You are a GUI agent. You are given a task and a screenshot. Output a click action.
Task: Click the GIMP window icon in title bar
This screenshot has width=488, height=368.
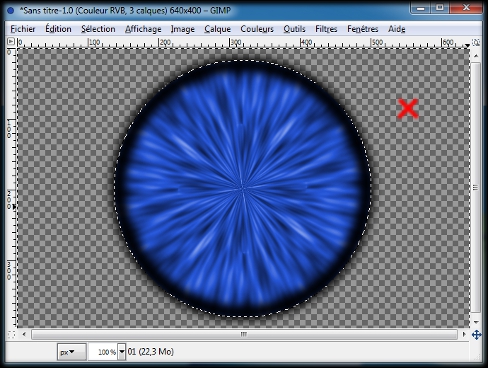point(11,11)
